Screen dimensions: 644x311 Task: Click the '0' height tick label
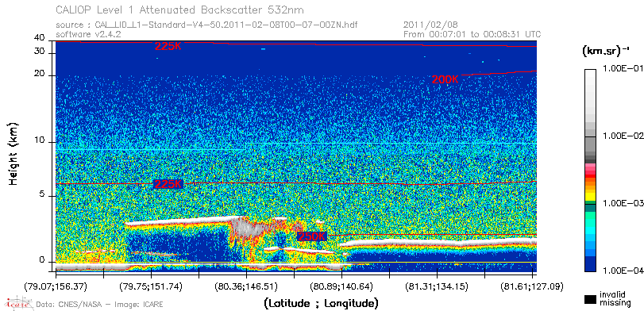pos(42,260)
